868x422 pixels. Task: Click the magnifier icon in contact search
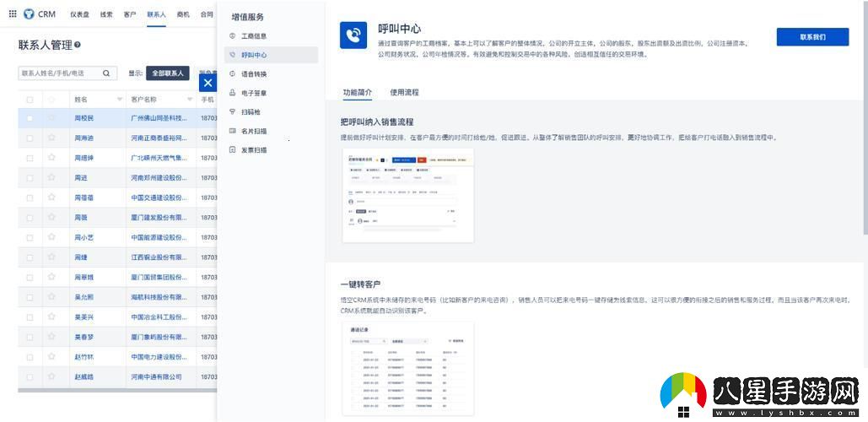coord(106,73)
